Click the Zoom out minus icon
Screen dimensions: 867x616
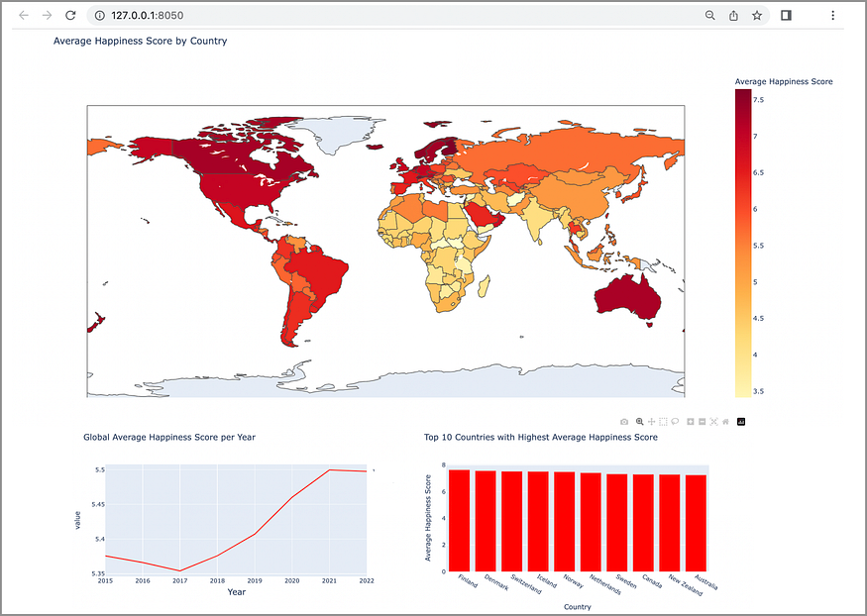point(703,422)
